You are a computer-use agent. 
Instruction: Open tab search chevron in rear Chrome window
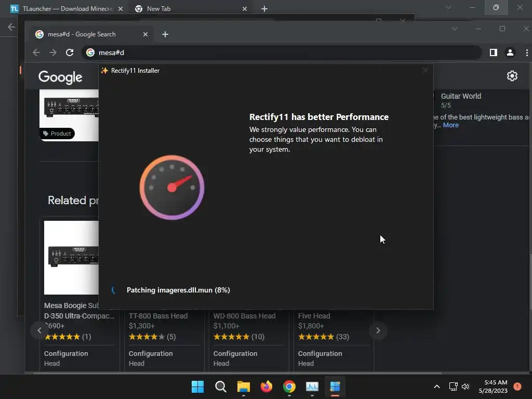448,7
